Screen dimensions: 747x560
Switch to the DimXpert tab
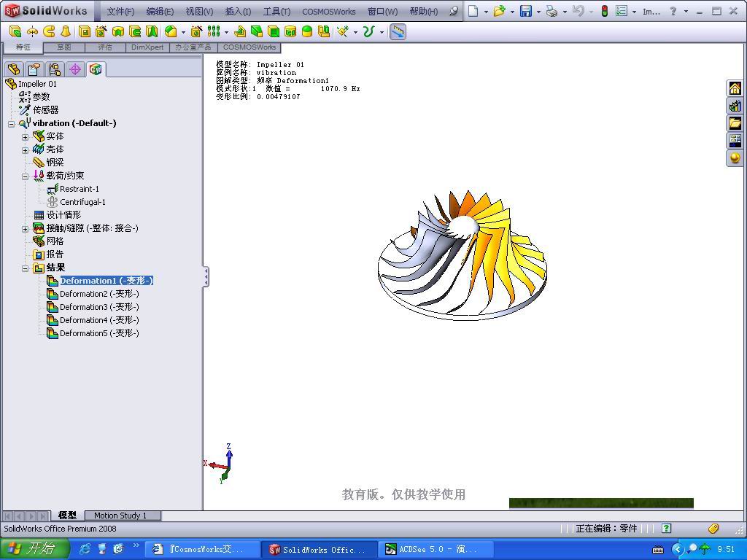pyautogui.click(x=147, y=47)
